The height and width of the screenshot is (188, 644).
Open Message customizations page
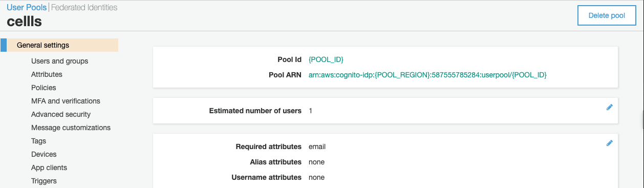point(71,128)
